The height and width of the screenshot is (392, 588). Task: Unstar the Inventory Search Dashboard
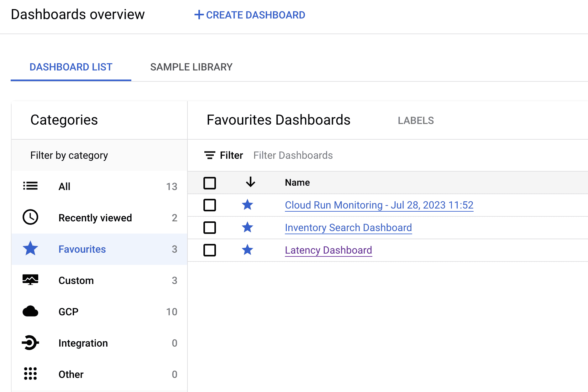pos(247,227)
